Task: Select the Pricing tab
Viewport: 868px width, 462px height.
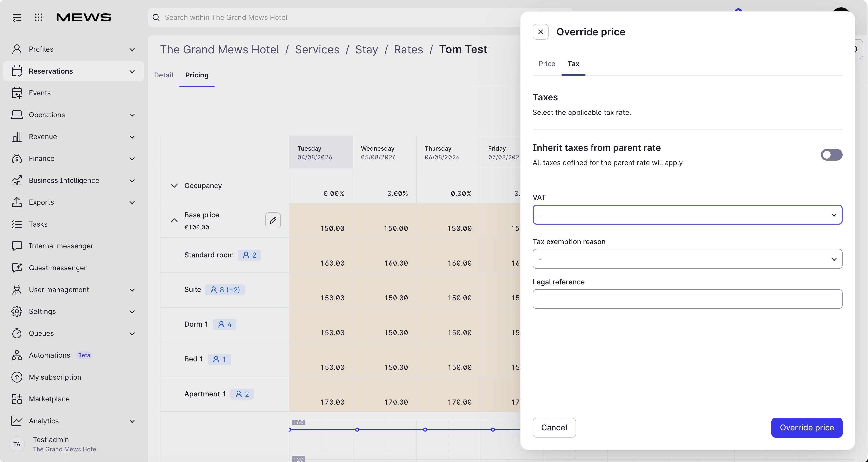Action: click(x=197, y=75)
